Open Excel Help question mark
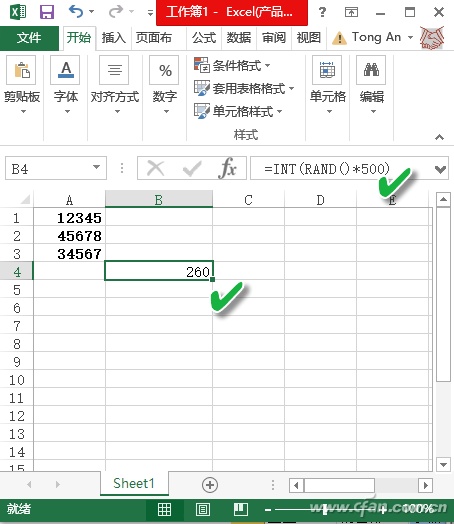Screen dimensions: 454x524 [x=322, y=12]
